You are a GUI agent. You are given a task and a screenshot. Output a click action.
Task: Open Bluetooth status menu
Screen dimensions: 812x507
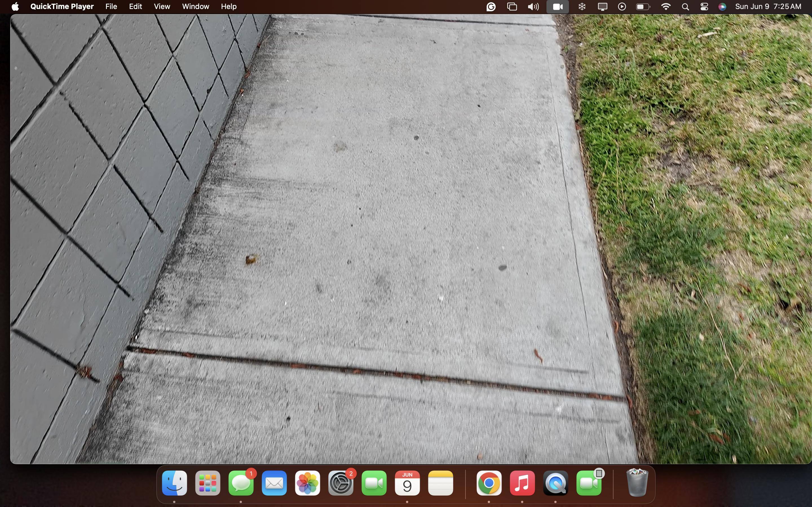tap(582, 7)
